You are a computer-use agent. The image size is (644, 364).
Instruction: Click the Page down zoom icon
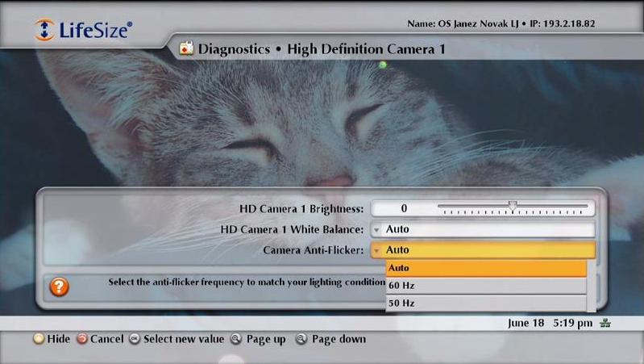tap(301, 339)
